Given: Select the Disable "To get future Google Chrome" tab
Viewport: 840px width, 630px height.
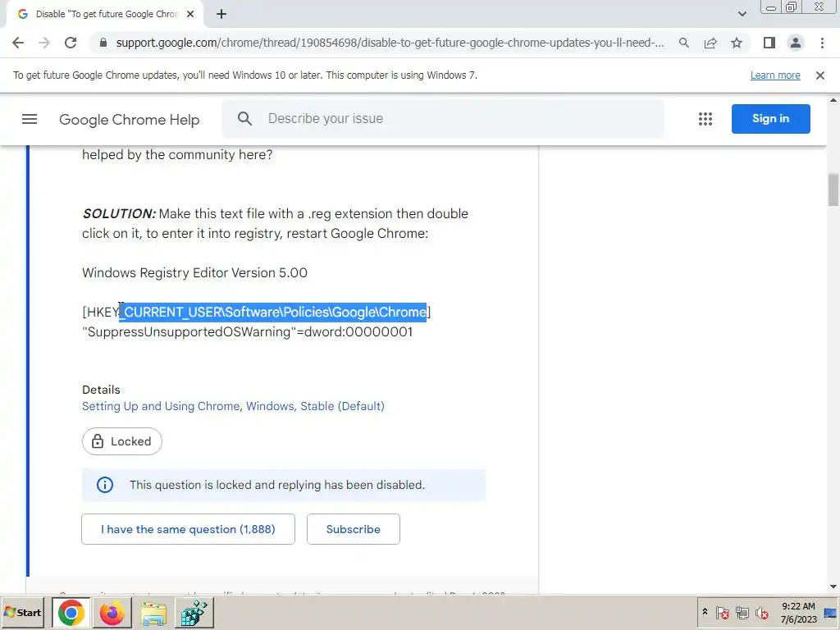Looking at the screenshot, I should [x=106, y=15].
